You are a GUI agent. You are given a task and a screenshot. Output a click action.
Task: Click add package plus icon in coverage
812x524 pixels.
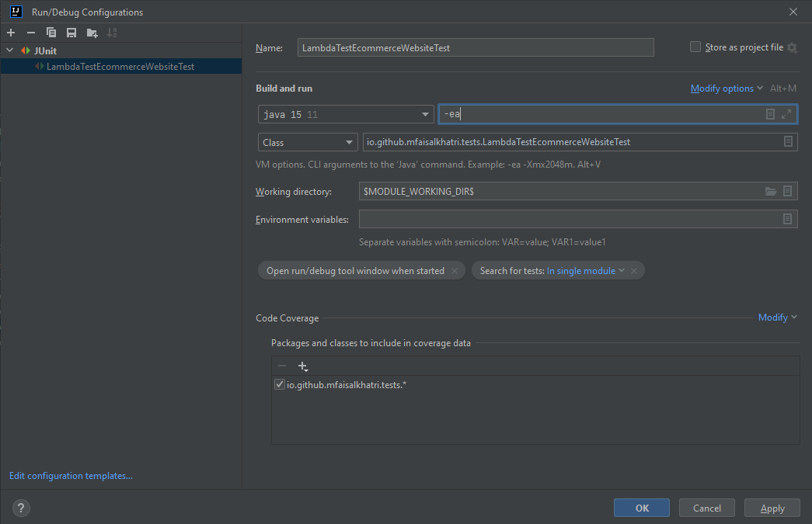click(x=303, y=366)
